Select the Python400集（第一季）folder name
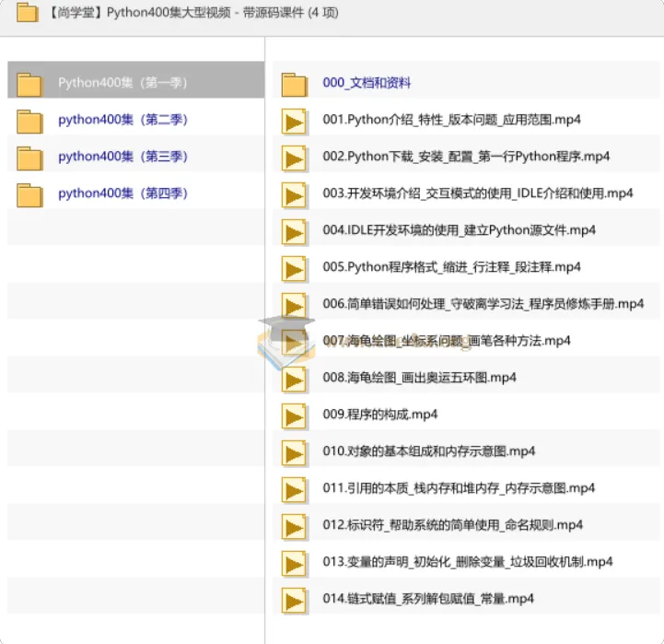Image resolution: width=664 pixels, height=644 pixels. [122, 83]
